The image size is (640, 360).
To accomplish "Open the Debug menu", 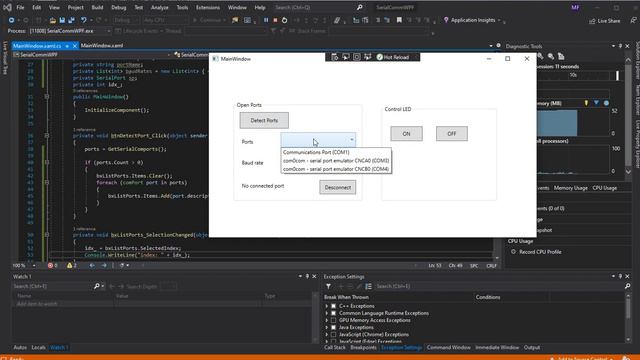I will [x=119, y=7].
